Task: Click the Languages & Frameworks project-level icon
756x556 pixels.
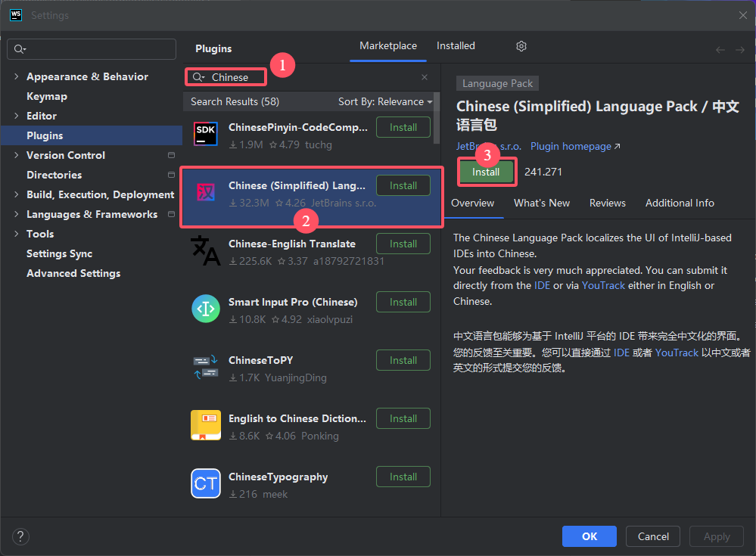Action: [171, 214]
